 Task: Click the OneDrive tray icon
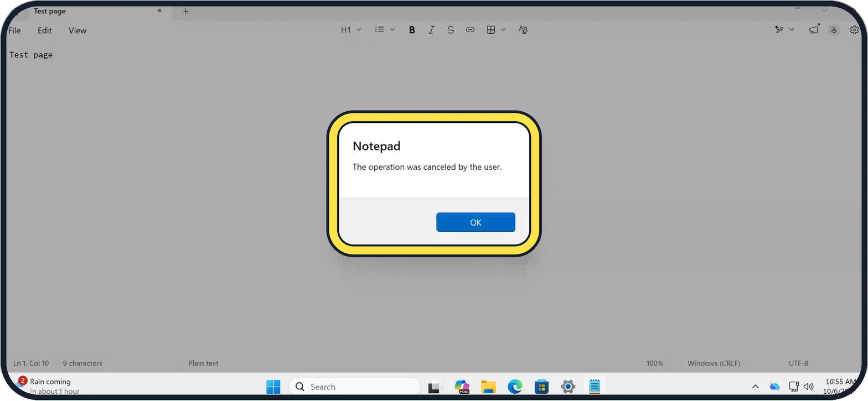(x=774, y=387)
